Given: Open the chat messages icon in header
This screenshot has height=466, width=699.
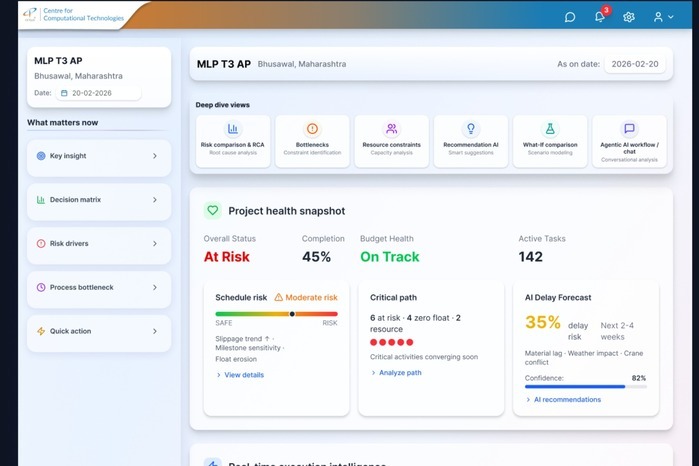Looking at the screenshot, I should click(570, 17).
